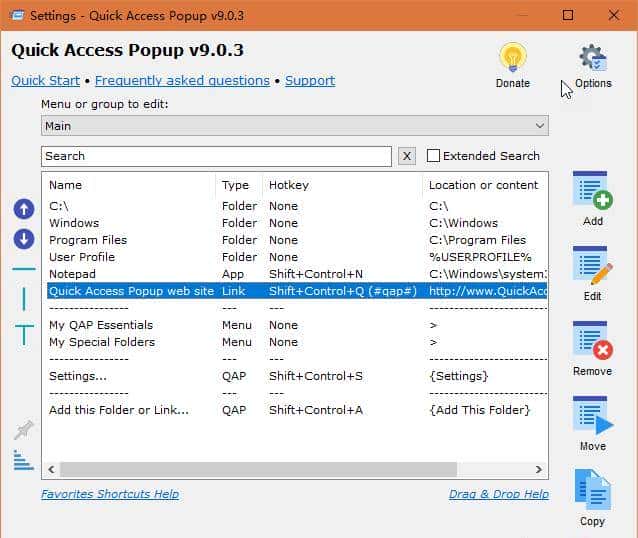Click the pin icon in left sidebar
Image resolution: width=638 pixels, height=538 pixels.
point(24,430)
